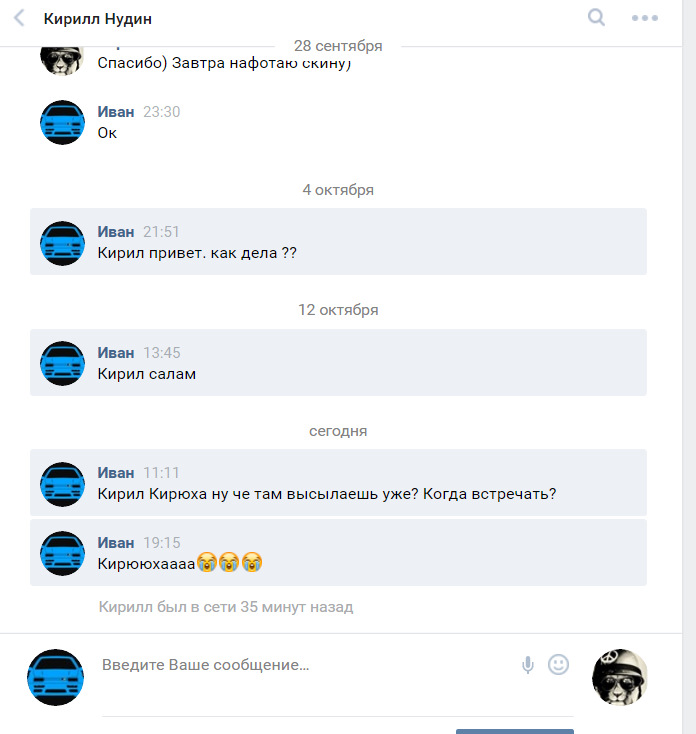Open Иван name link at 23:30
The height and width of the screenshot is (734, 696).
[x=116, y=111]
